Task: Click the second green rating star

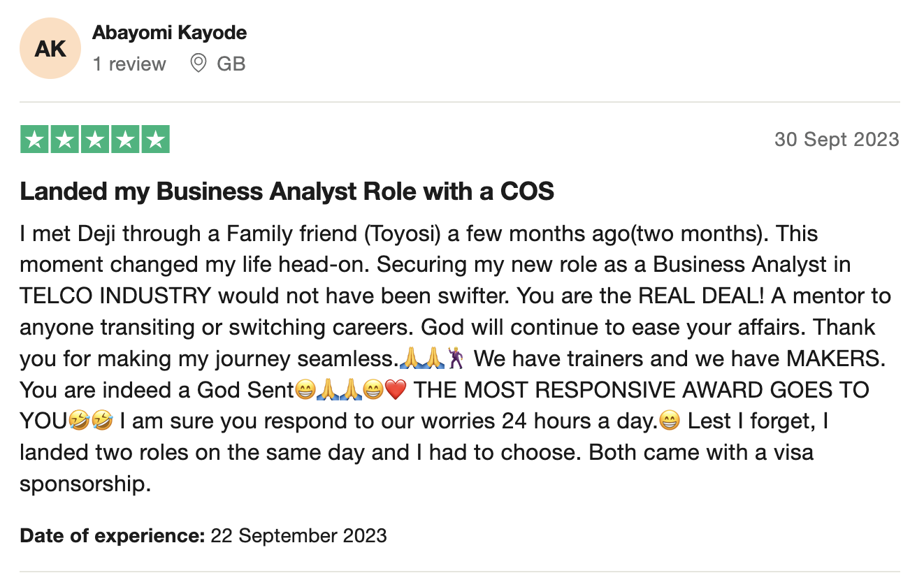Action: point(64,140)
